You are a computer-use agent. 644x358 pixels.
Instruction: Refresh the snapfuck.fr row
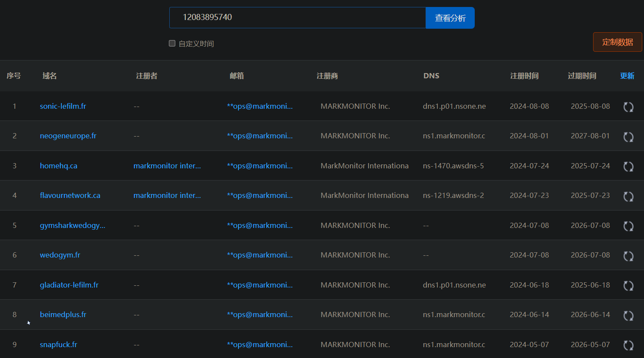(628, 345)
